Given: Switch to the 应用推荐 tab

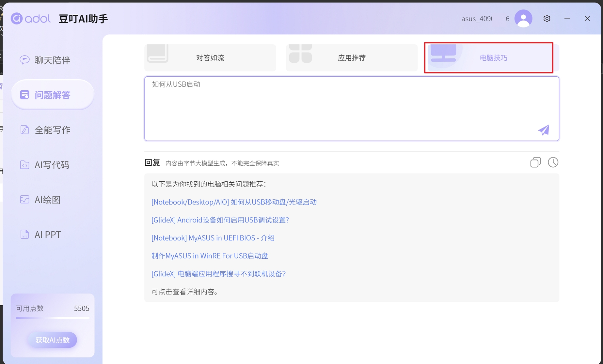Looking at the screenshot, I should [x=352, y=58].
